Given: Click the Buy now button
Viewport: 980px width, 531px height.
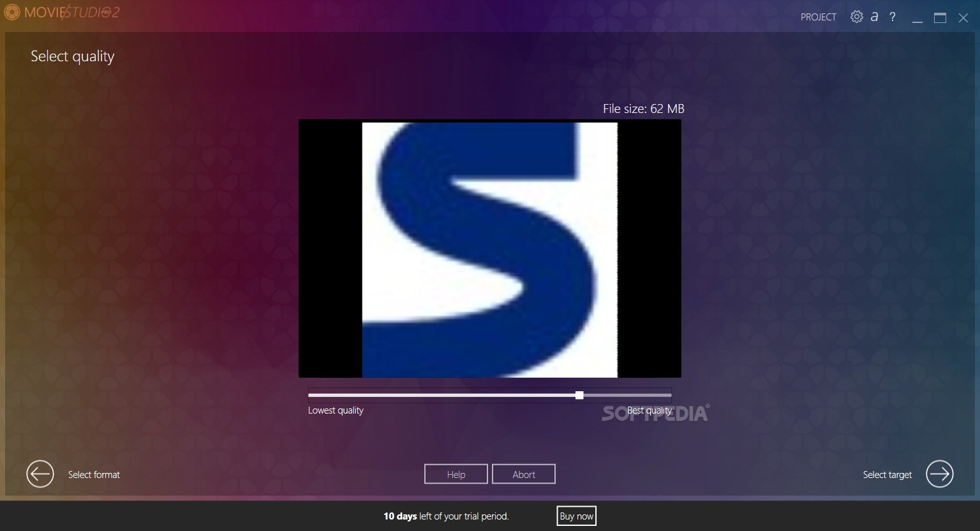Looking at the screenshot, I should click(576, 516).
